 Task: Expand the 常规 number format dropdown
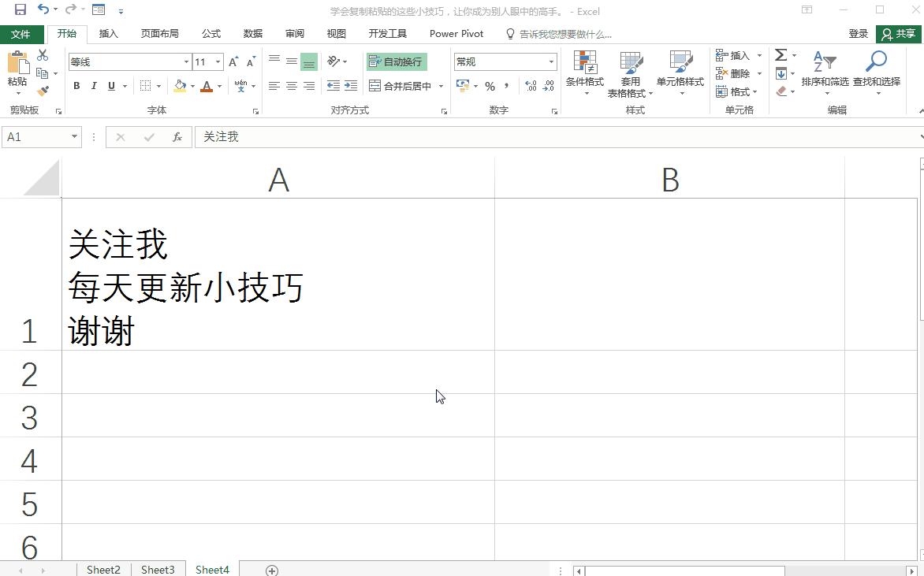click(x=551, y=61)
